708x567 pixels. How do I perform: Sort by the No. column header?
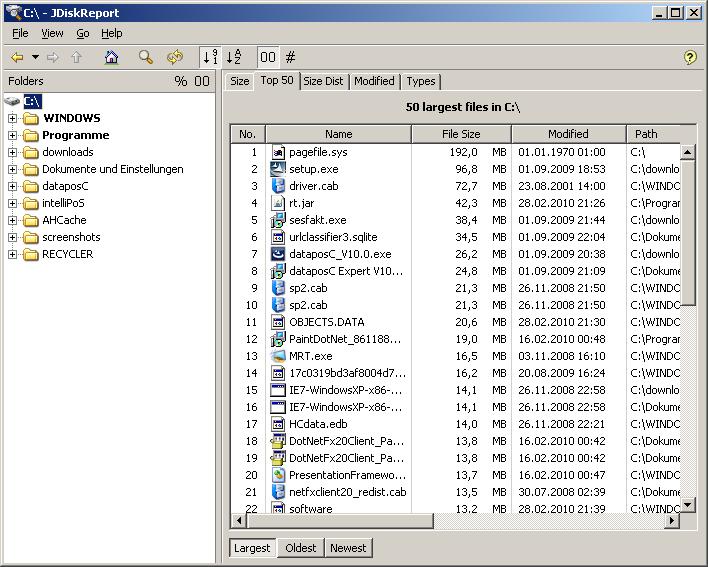247,134
